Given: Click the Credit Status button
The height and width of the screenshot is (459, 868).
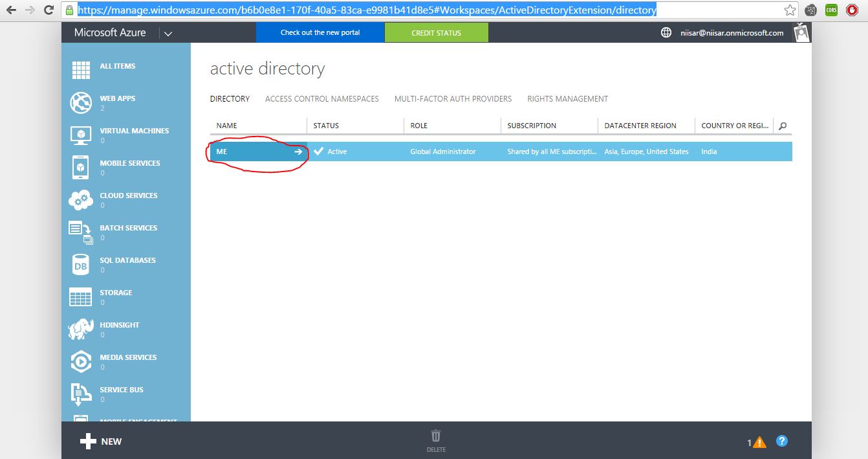Looking at the screenshot, I should coord(437,32).
